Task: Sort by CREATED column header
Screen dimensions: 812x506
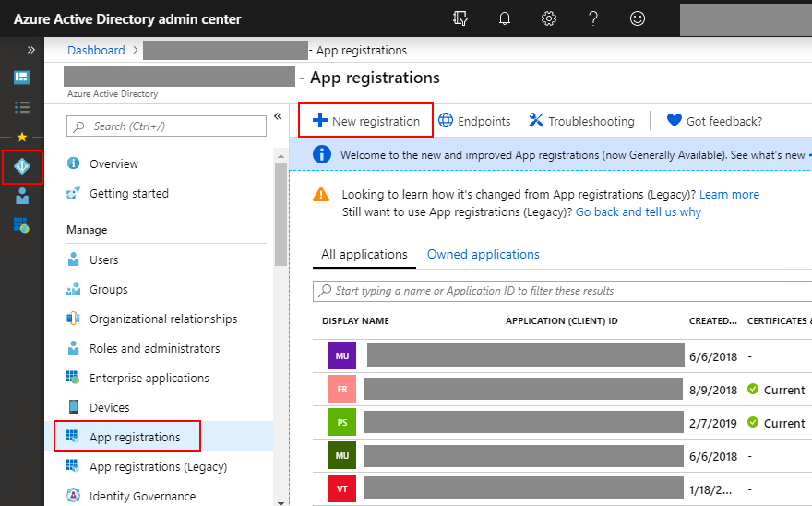Action: [x=712, y=321]
